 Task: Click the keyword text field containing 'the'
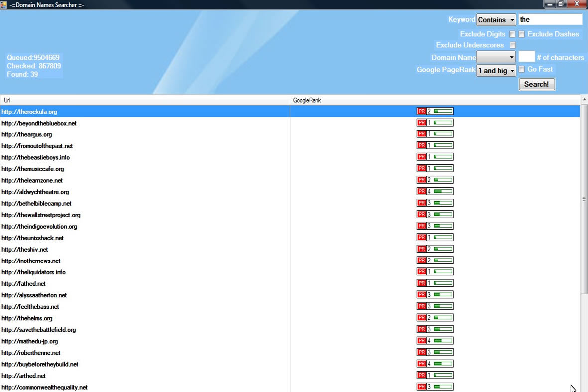click(550, 19)
